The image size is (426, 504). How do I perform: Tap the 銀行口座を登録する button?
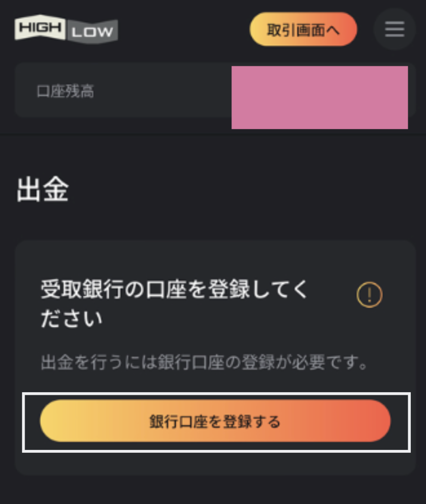pyautogui.click(x=215, y=421)
